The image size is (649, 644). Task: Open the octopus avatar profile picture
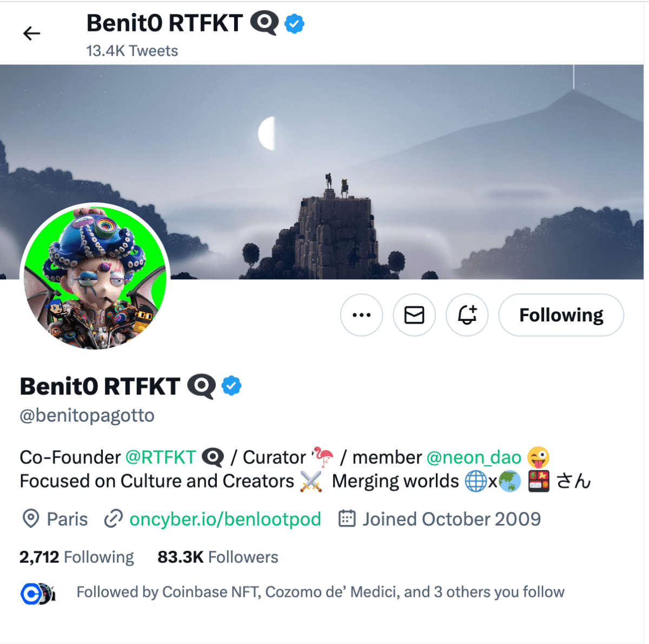coord(95,277)
